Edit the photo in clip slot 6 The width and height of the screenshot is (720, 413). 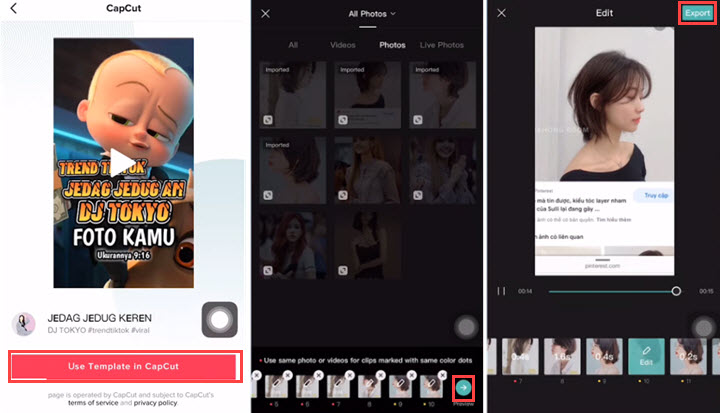(x=307, y=387)
